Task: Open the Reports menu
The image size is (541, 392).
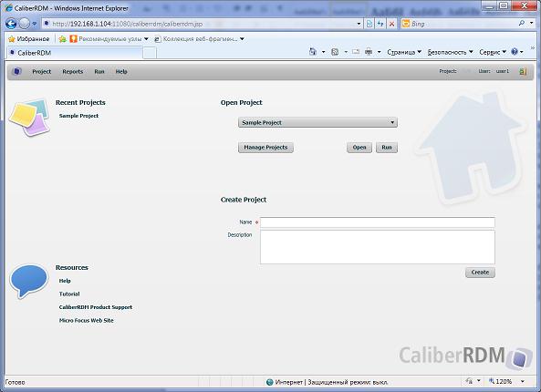Action: pos(72,71)
